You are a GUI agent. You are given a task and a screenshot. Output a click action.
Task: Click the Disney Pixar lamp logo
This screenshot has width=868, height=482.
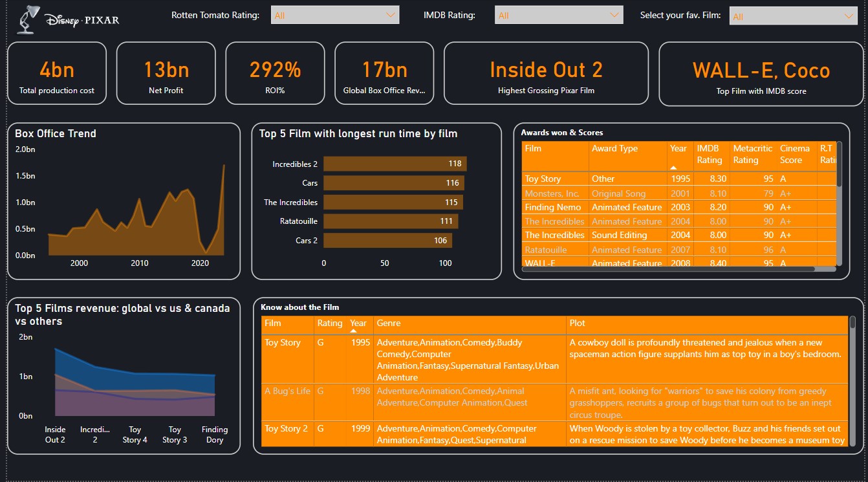68,19
